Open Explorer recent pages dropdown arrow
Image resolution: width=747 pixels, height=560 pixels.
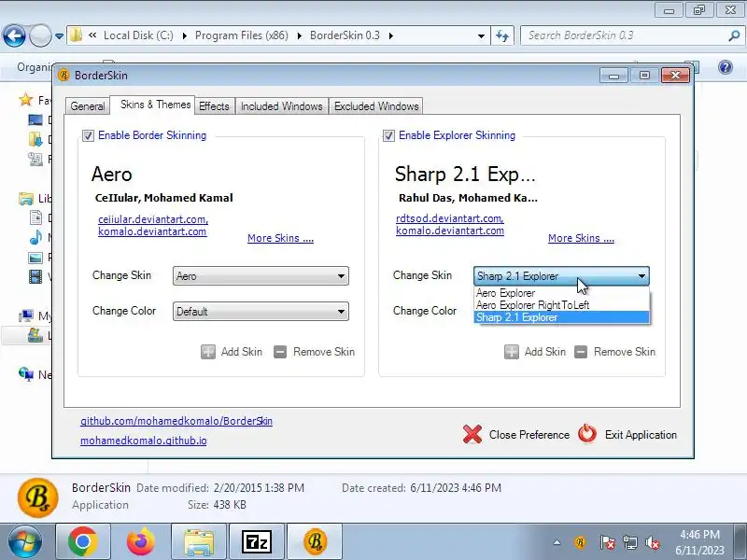coord(59,35)
